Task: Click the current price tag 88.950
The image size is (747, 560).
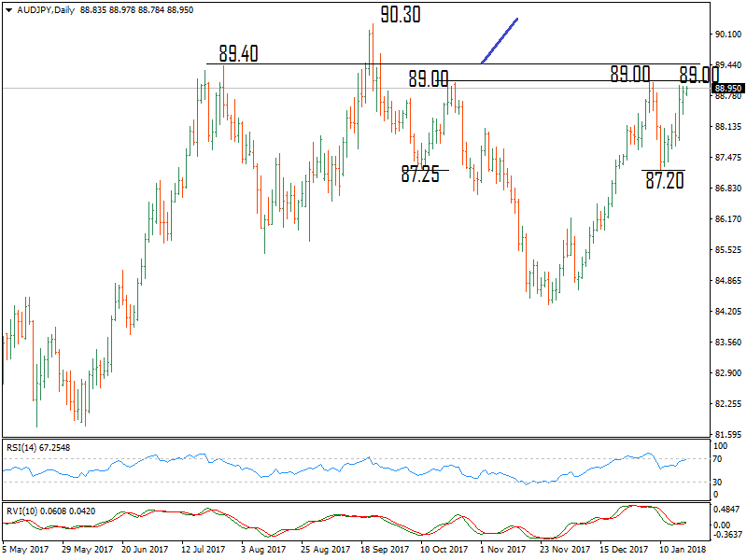Action: tap(727, 89)
